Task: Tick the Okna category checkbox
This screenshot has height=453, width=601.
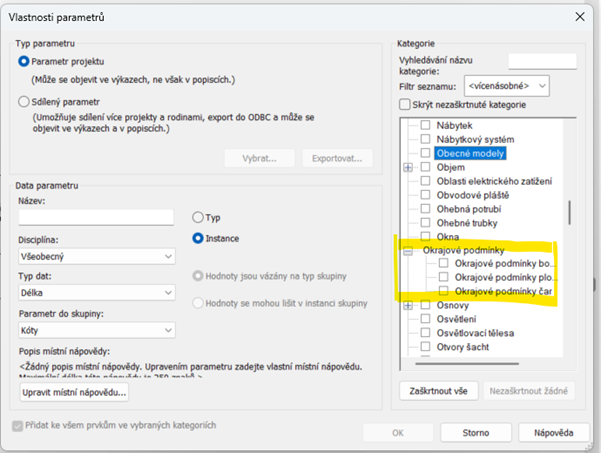Action: click(x=426, y=237)
